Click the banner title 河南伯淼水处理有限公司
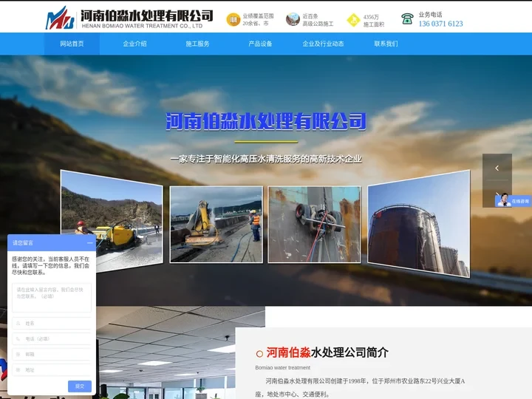Viewport: 532px width, 399px height. [266, 121]
